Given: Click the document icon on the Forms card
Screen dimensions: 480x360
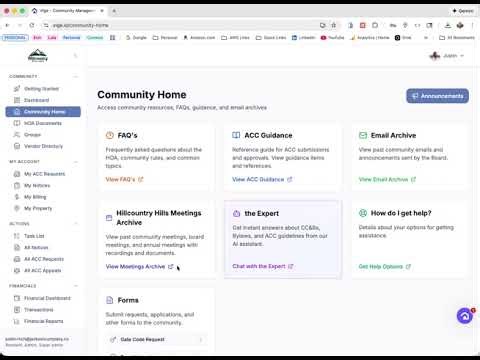Looking at the screenshot, I should [x=110, y=300].
